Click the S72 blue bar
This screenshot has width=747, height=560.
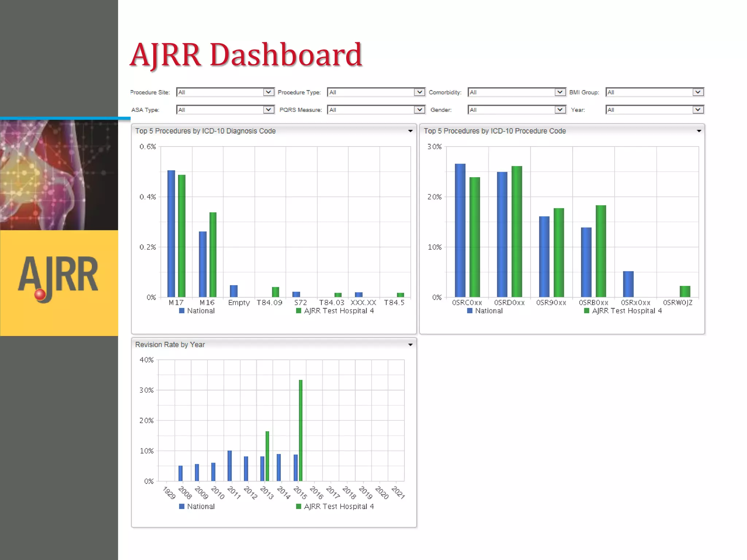click(296, 295)
